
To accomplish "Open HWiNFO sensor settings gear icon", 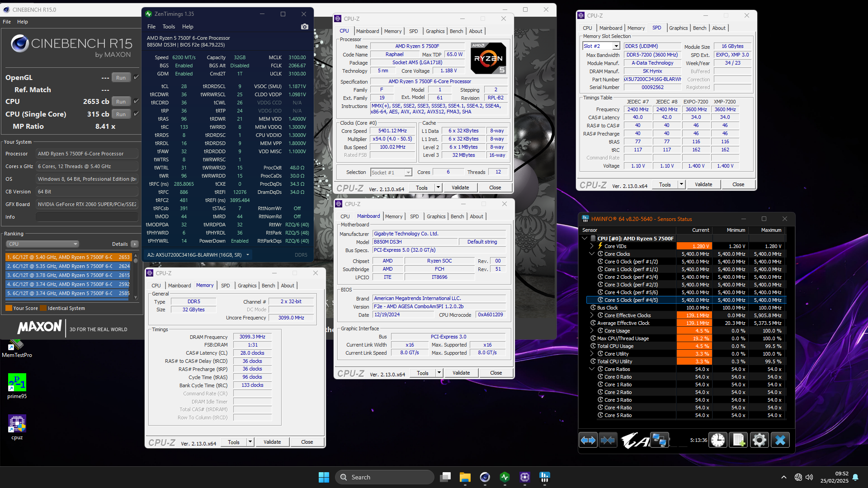I will [x=759, y=440].
